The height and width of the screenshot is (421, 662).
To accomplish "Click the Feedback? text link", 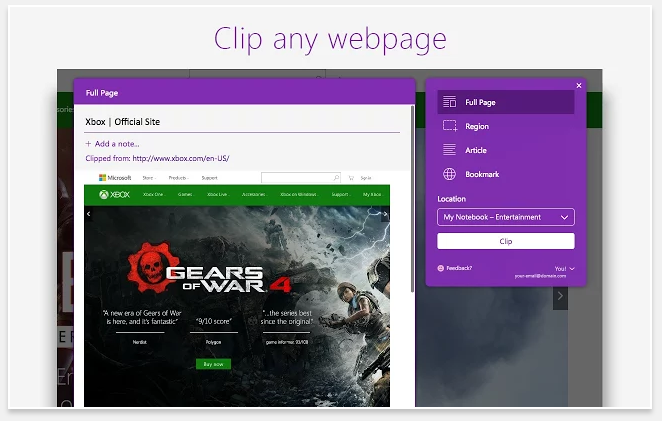I will pyautogui.click(x=459, y=268).
